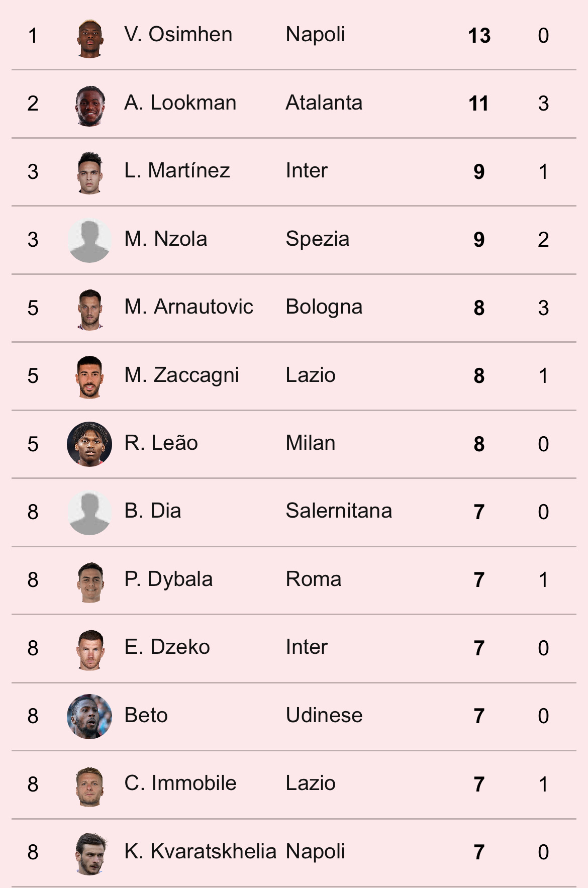Open L. Martínez player photo
The image size is (588, 888).
90,173
